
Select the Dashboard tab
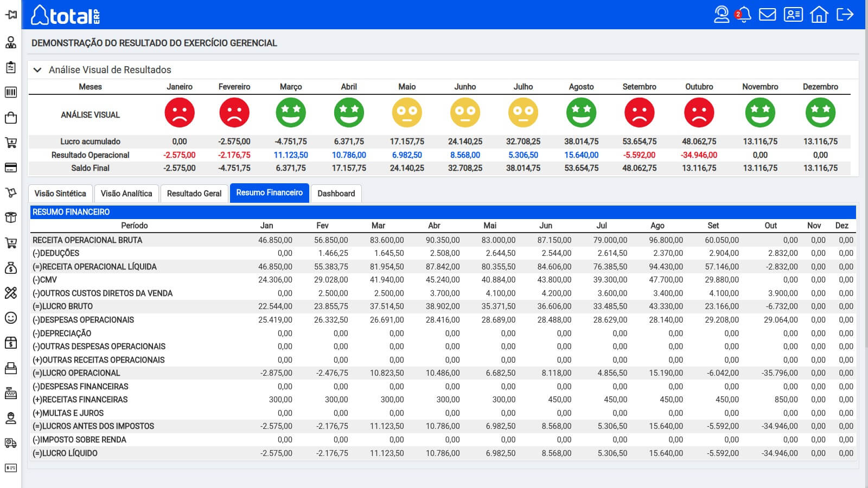pyautogui.click(x=336, y=194)
